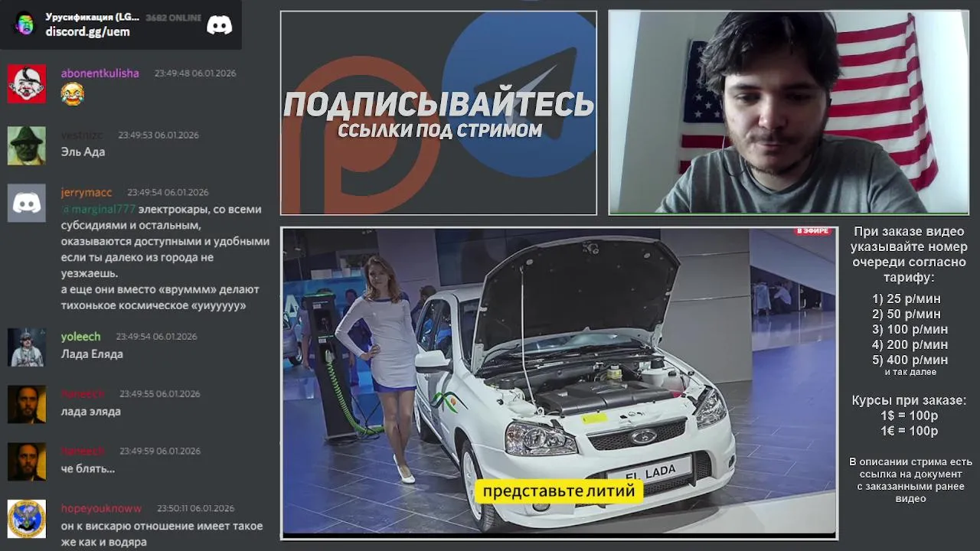Click the 'В ЭФИРЕ' live badge
This screenshot has height=551, width=980.
(813, 231)
